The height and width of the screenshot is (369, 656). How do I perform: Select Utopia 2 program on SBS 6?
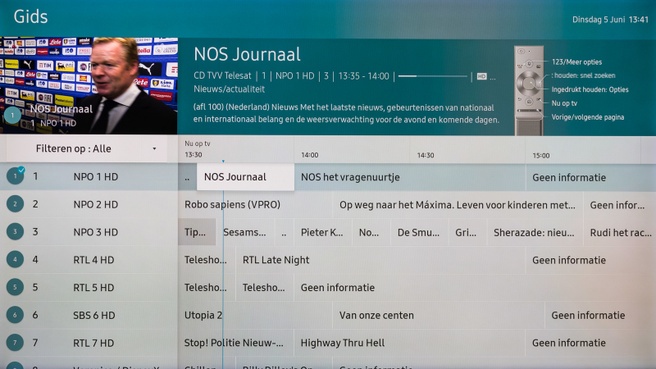click(x=255, y=315)
